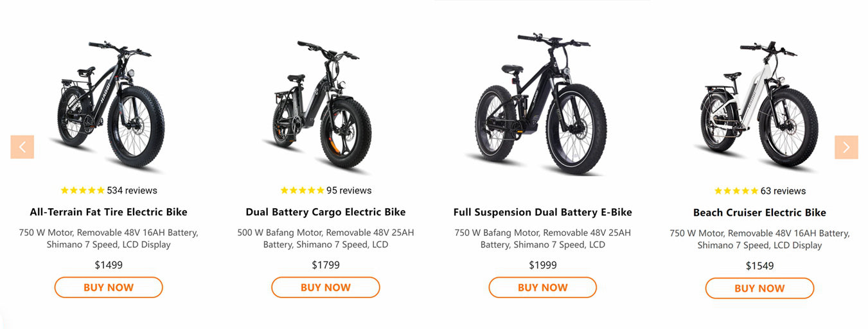
Task: Click the star rating with 63 reviews
Action: pyautogui.click(x=736, y=191)
